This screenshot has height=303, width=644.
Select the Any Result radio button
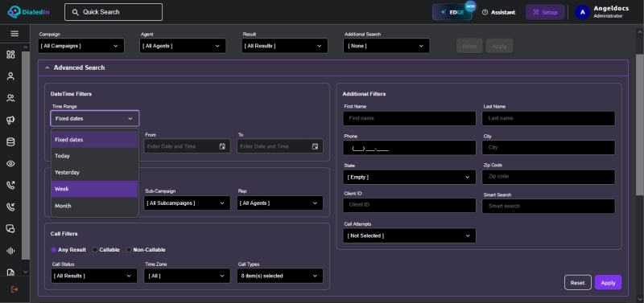(x=53, y=250)
